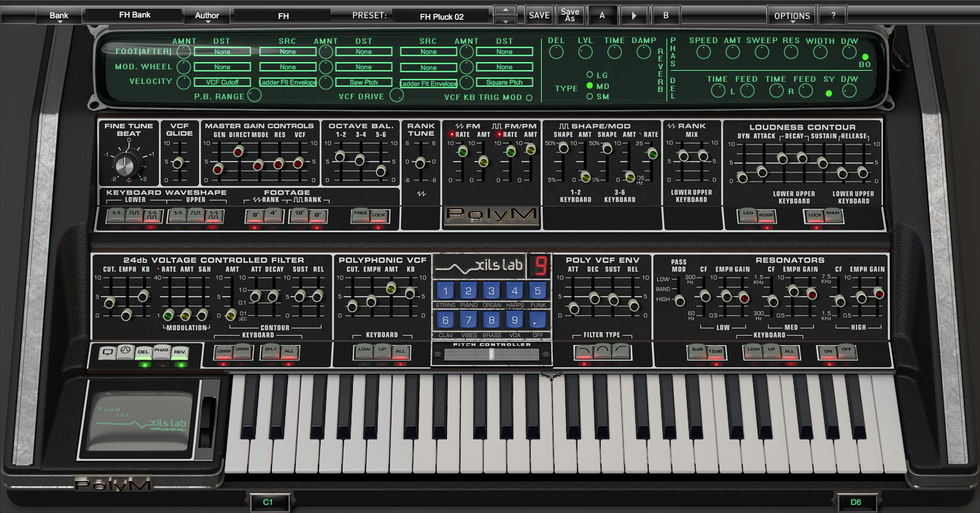
Task: Select preset button 4 HARPS
Action: [515, 290]
